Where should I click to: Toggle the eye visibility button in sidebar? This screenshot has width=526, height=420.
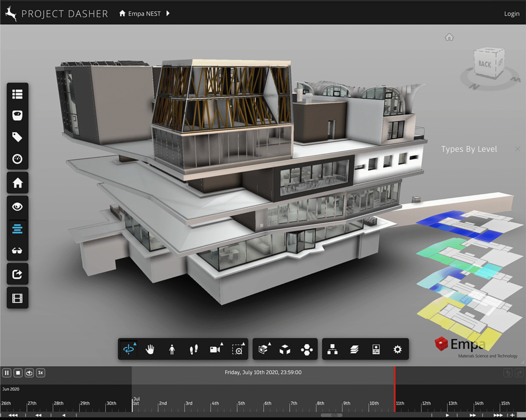coord(17,207)
